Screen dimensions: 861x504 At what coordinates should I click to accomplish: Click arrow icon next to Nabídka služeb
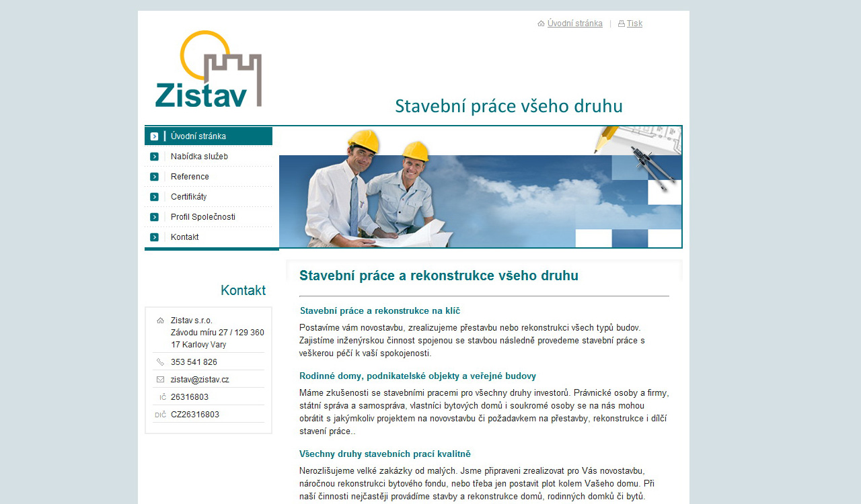(154, 157)
